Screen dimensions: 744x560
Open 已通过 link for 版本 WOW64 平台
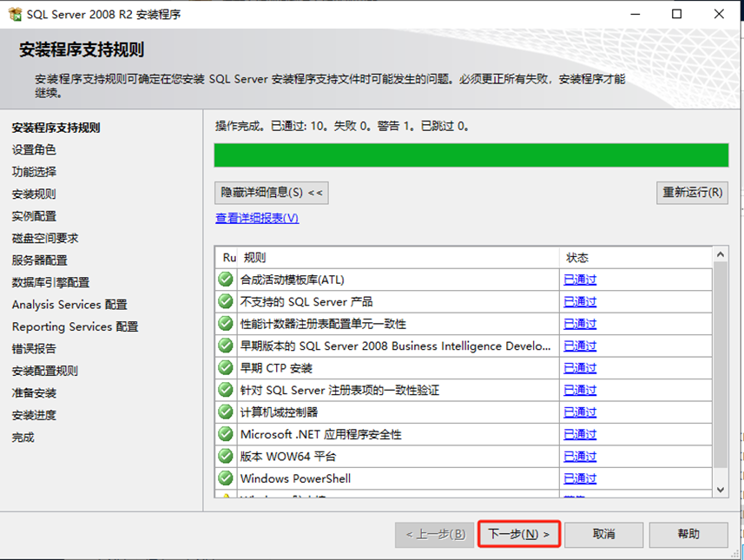pyautogui.click(x=580, y=456)
